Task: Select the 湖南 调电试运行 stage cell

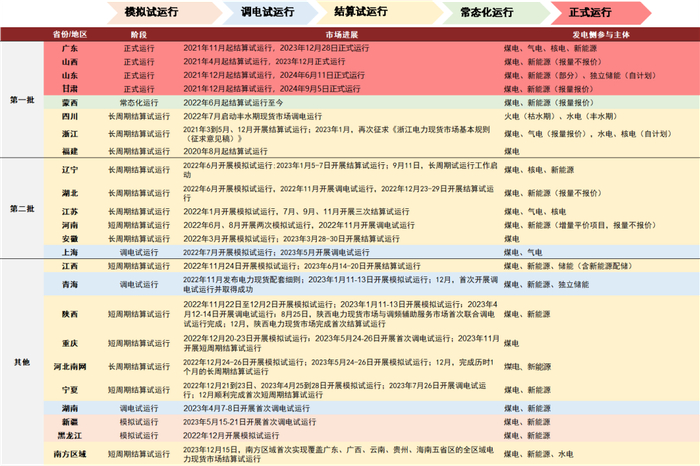Action: 139,408
